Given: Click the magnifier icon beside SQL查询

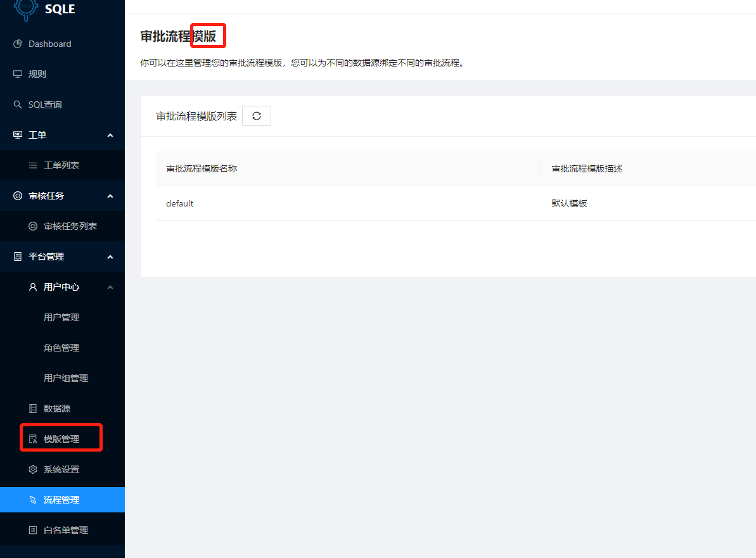Looking at the screenshot, I should click(x=18, y=105).
